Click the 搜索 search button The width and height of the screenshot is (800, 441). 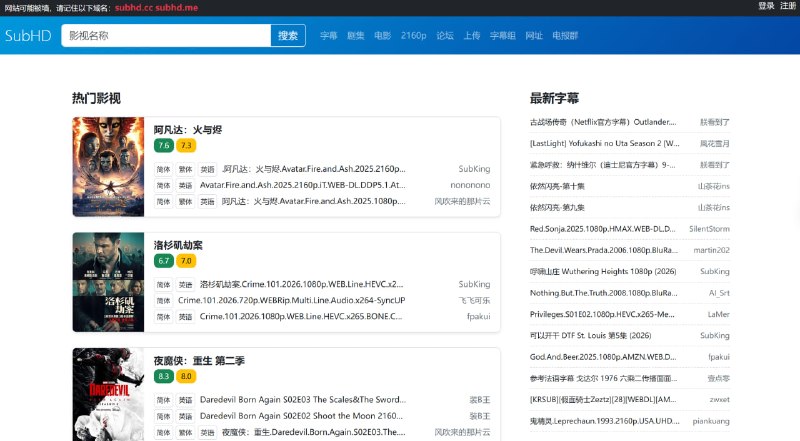(x=288, y=36)
